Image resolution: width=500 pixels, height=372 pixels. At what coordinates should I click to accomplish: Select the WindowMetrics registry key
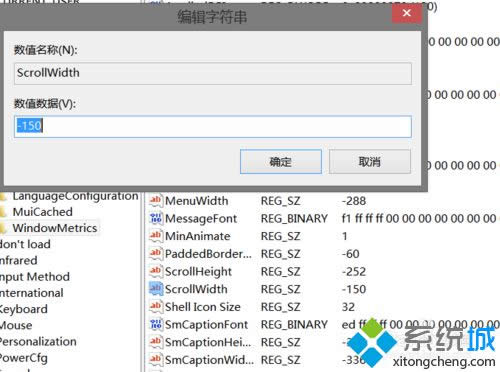coord(55,228)
